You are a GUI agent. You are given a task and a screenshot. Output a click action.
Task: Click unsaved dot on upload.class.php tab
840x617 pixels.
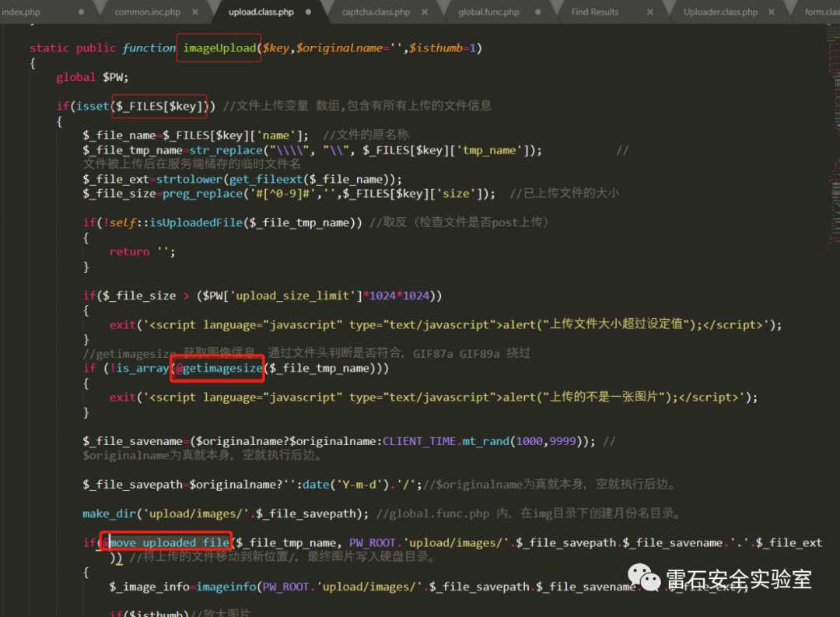(x=308, y=12)
